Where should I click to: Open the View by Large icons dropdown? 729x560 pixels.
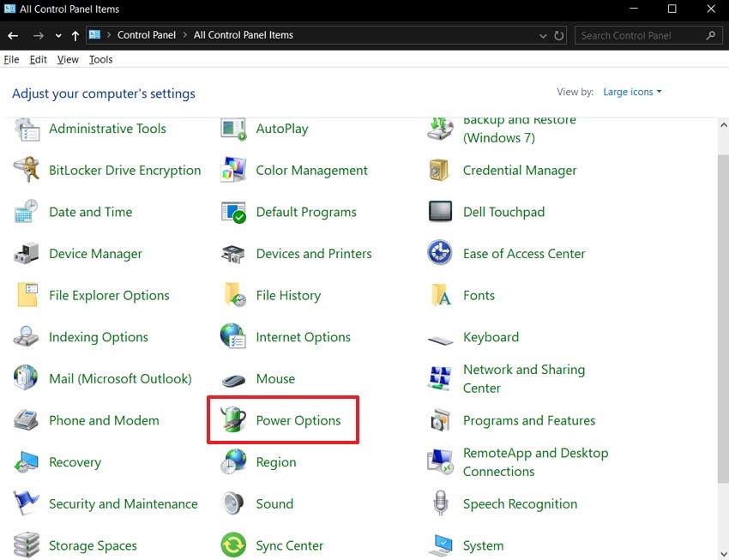click(632, 92)
